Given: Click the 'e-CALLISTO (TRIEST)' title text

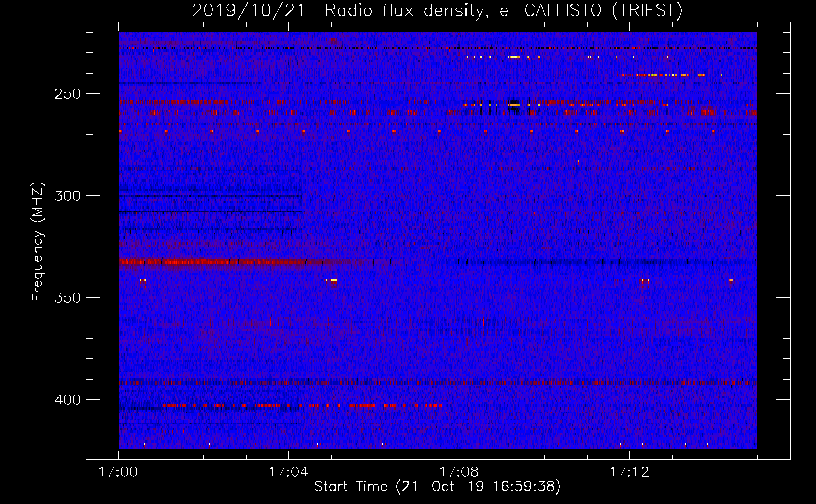Looking at the screenshot, I should (592, 10).
